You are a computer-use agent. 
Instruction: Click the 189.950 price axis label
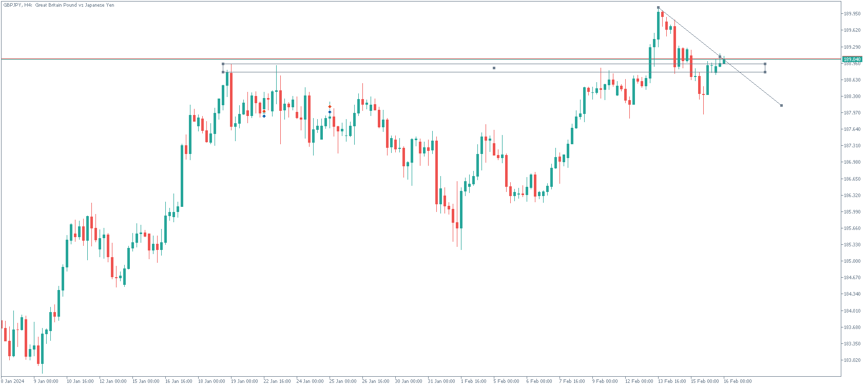coord(852,14)
